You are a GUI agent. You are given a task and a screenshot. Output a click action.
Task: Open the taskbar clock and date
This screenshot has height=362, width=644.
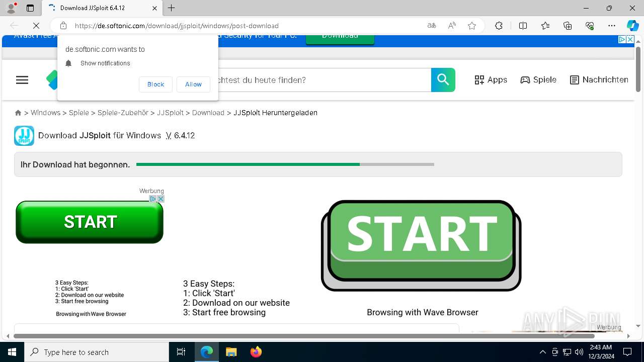[601, 352]
